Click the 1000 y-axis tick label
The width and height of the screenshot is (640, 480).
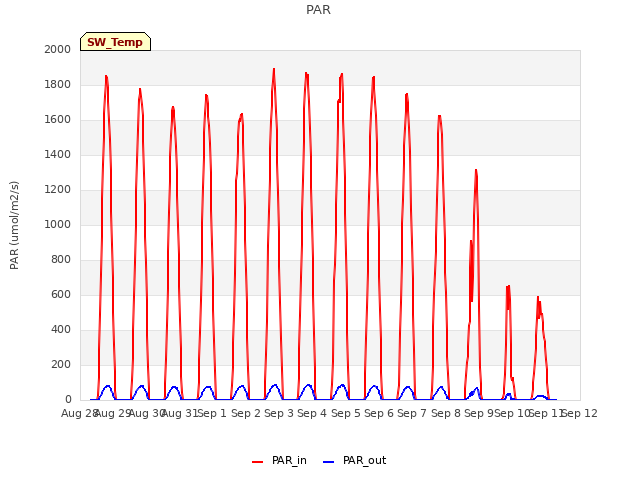tap(58, 224)
